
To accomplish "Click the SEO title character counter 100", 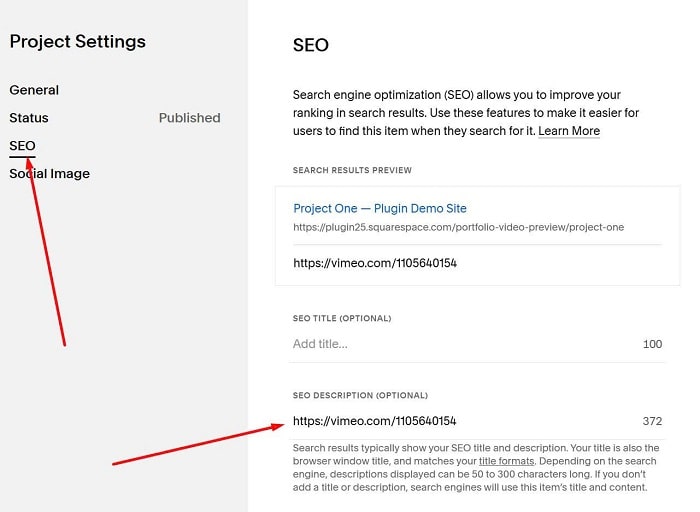I will 652,344.
